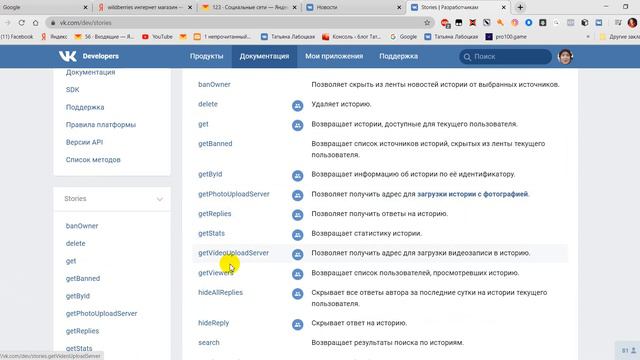Open hideReply method link

coord(213,323)
